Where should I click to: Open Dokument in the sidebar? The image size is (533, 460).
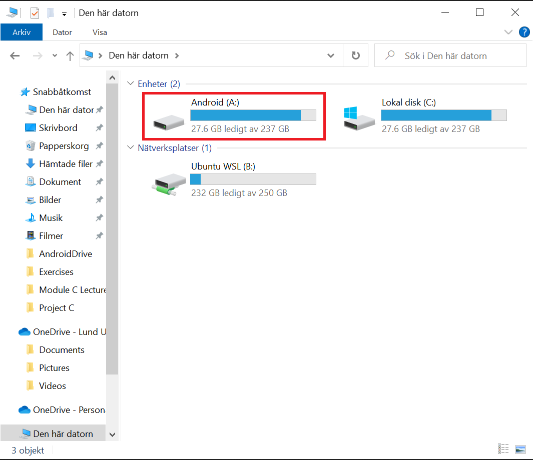pos(54,182)
